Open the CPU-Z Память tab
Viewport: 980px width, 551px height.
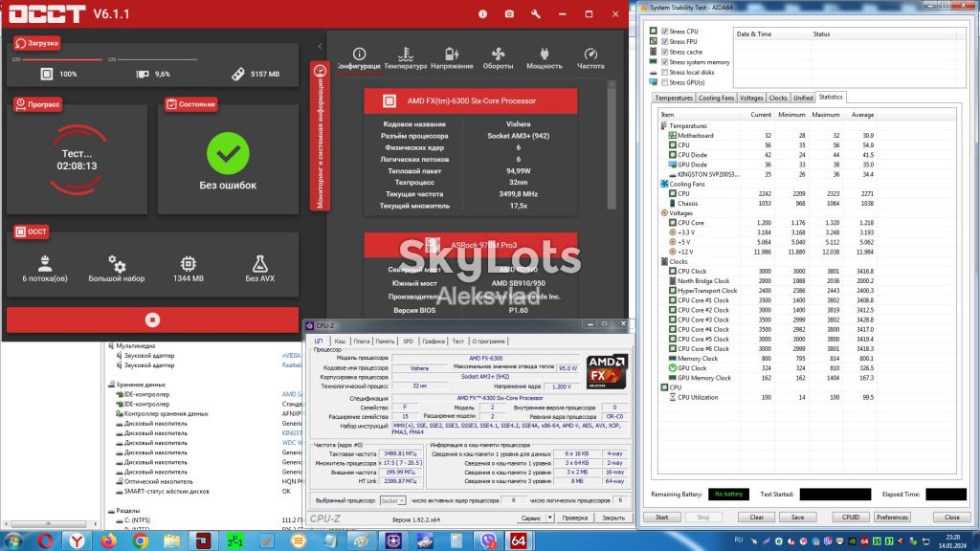tap(385, 342)
